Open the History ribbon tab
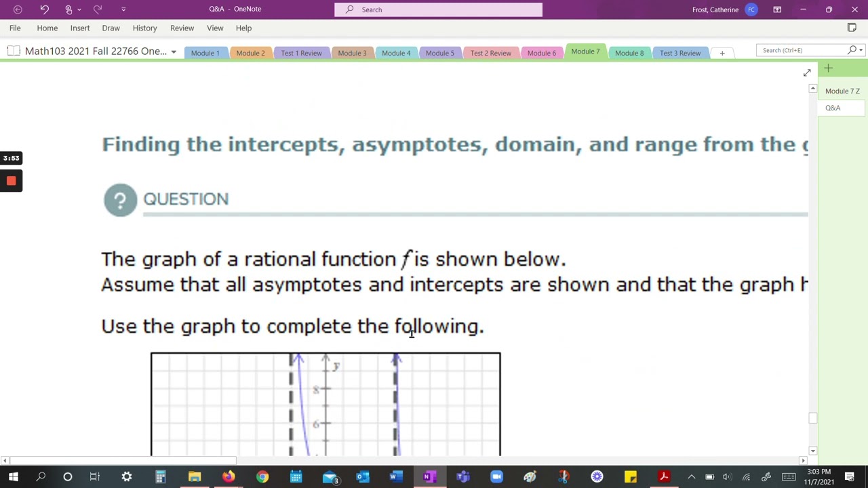868x488 pixels. (144, 28)
